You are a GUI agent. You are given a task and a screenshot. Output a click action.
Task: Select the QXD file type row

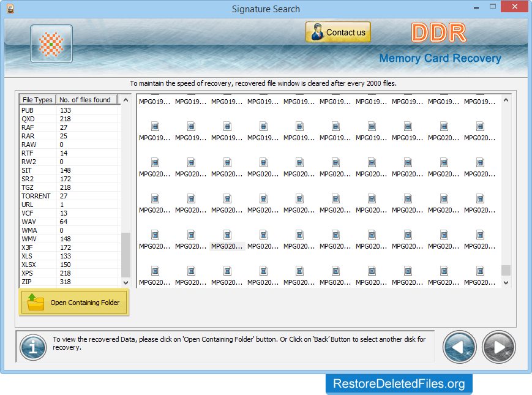[70, 119]
